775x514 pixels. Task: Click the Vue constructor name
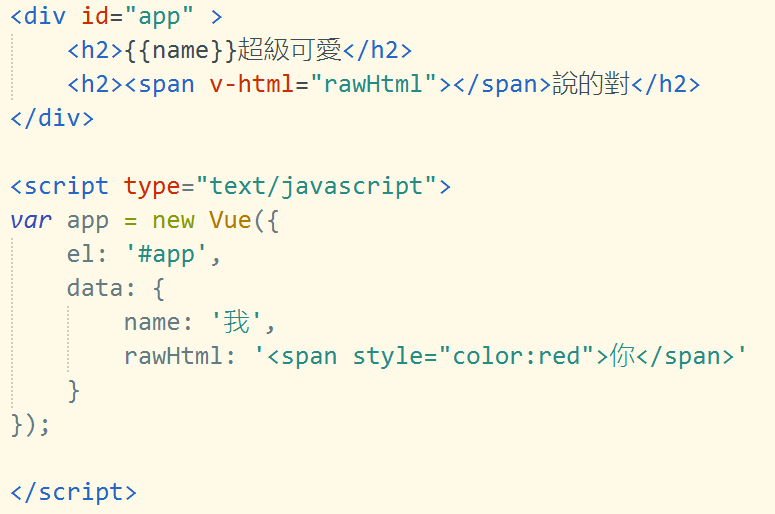230,220
